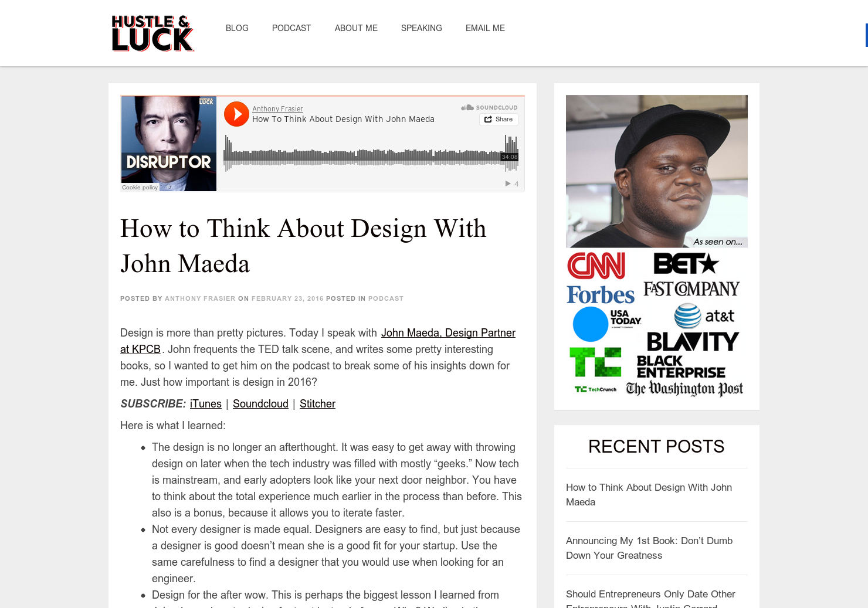Play the SoundCloud podcast episode
Viewport: 868px width, 608px height.
click(237, 114)
